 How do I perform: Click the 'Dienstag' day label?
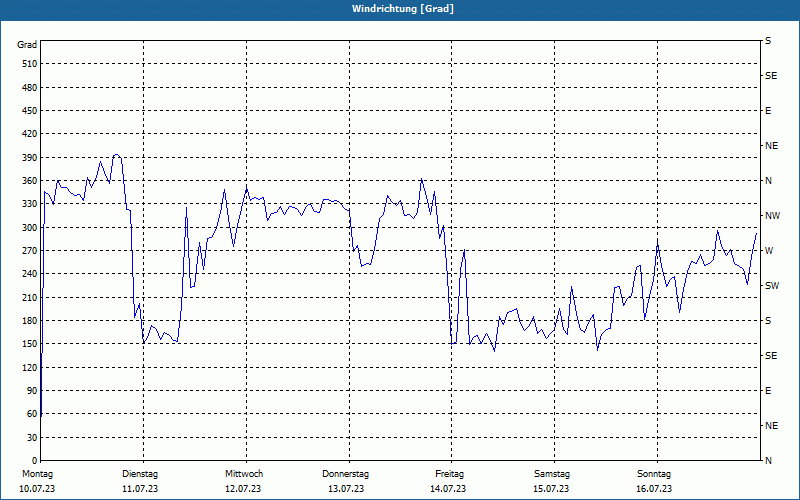(x=140, y=474)
